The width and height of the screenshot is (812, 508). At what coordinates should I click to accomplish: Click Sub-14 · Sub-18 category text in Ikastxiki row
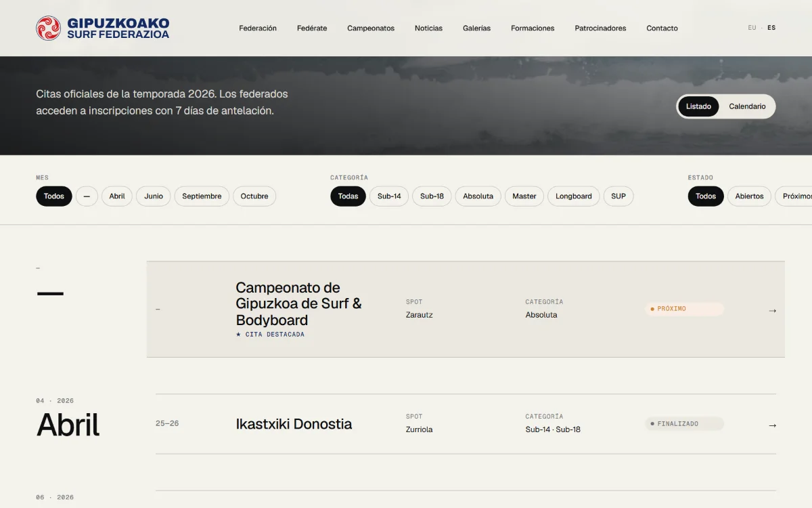click(x=553, y=429)
